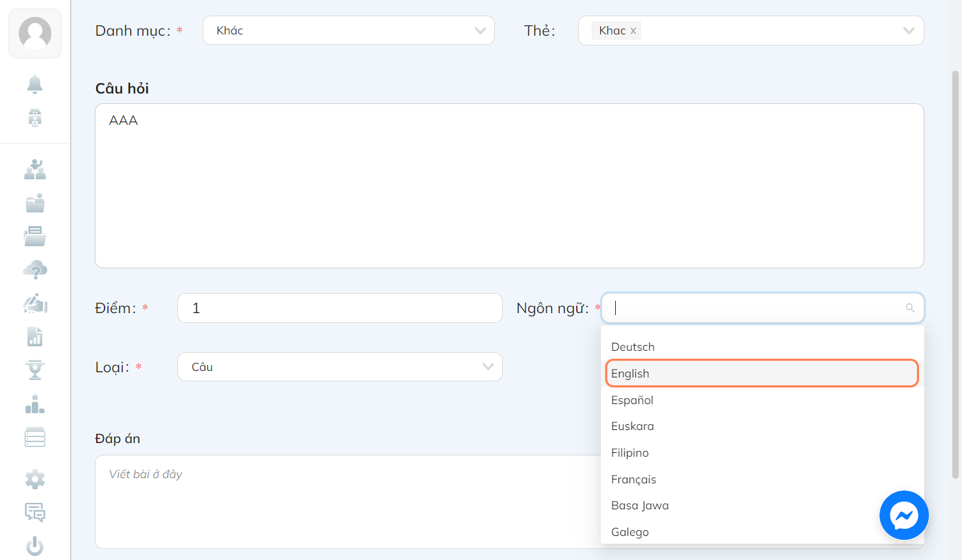Image resolution: width=962 pixels, height=560 pixels.
Task: Expand the Danh mục dropdown
Action: click(x=480, y=31)
